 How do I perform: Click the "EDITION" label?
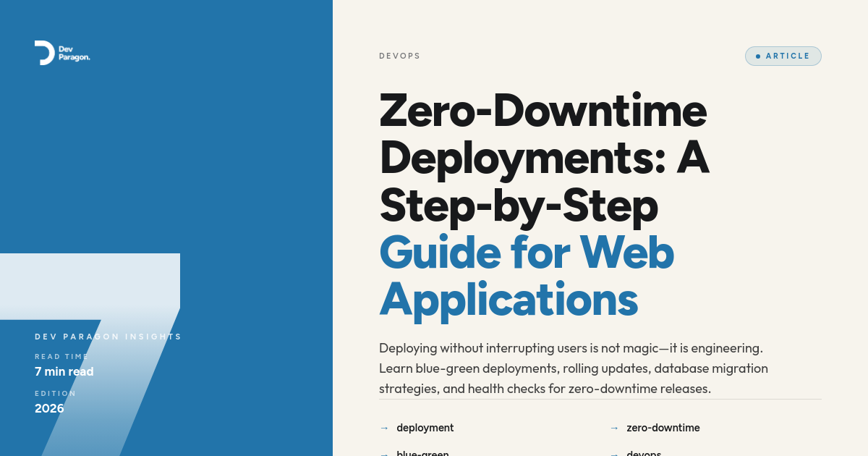click(56, 393)
